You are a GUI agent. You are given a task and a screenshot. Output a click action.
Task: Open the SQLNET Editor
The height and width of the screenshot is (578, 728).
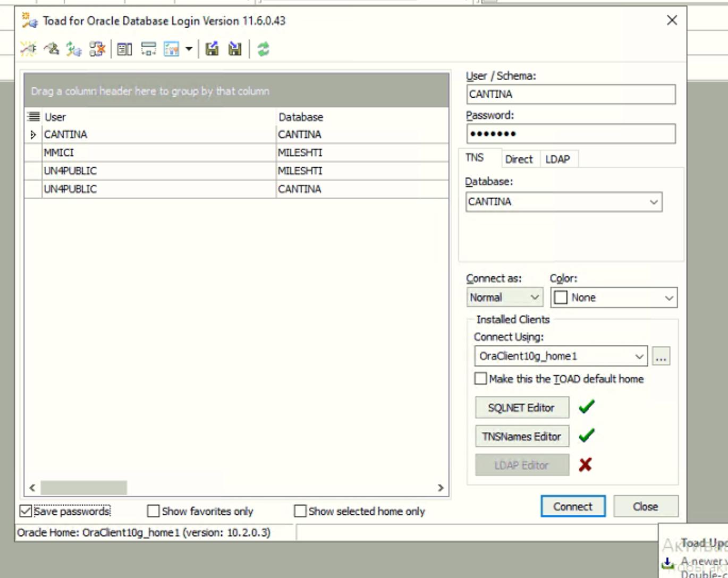(521, 407)
